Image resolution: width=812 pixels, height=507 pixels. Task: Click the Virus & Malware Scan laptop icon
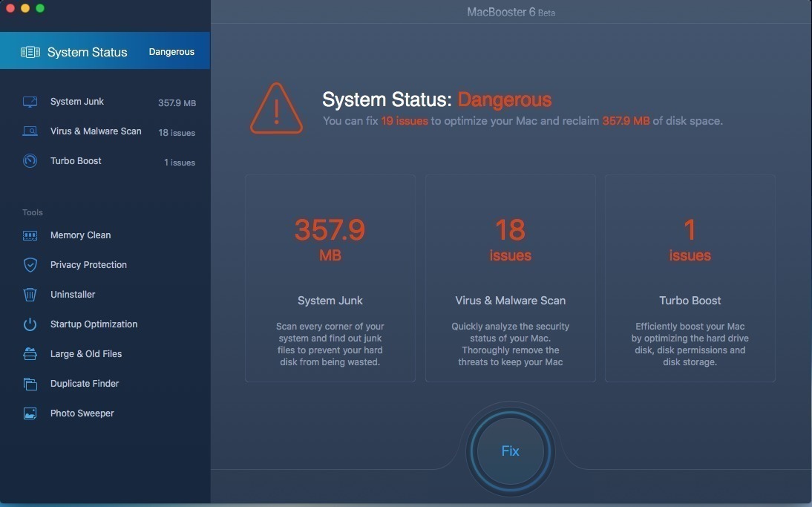tap(30, 131)
